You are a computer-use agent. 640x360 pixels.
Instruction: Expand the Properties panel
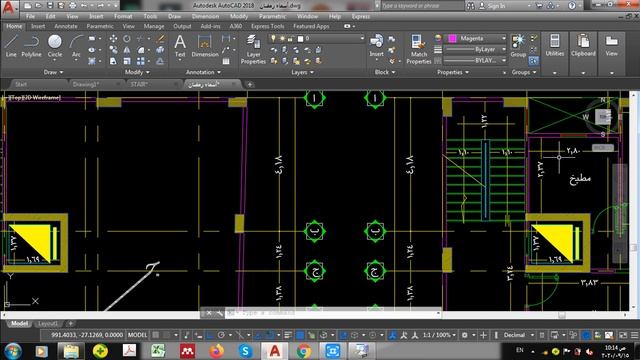[x=452, y=72]
